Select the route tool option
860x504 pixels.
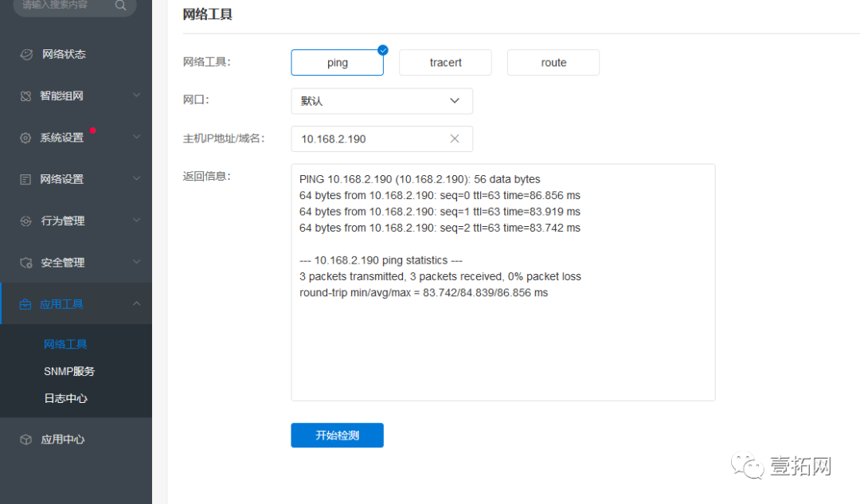coord(553,63)
